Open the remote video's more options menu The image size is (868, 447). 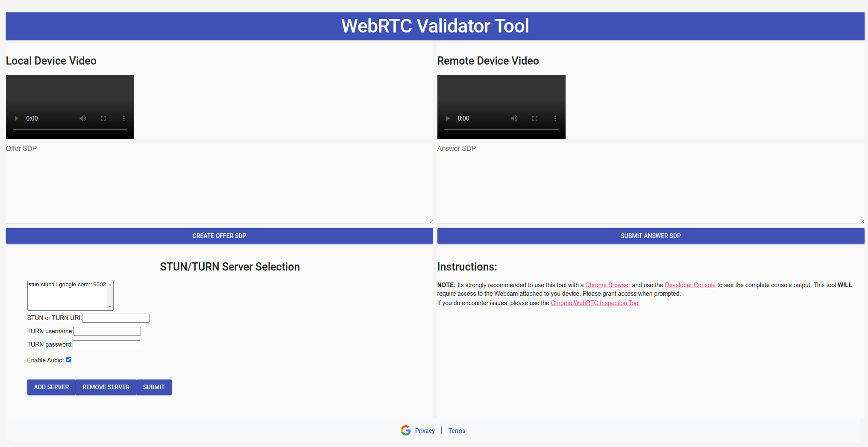[x=555, y=118]
